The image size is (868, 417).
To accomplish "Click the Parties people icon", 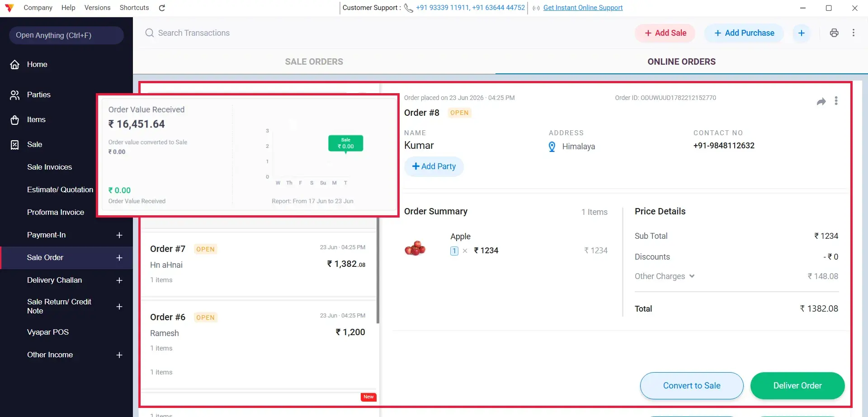I will pos(15,95).
